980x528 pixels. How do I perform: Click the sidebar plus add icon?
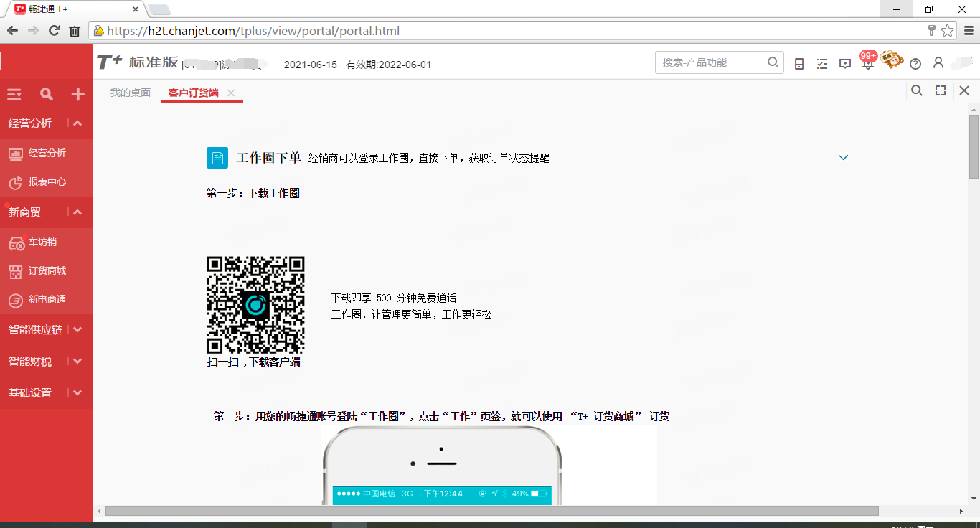coord(78,94)
